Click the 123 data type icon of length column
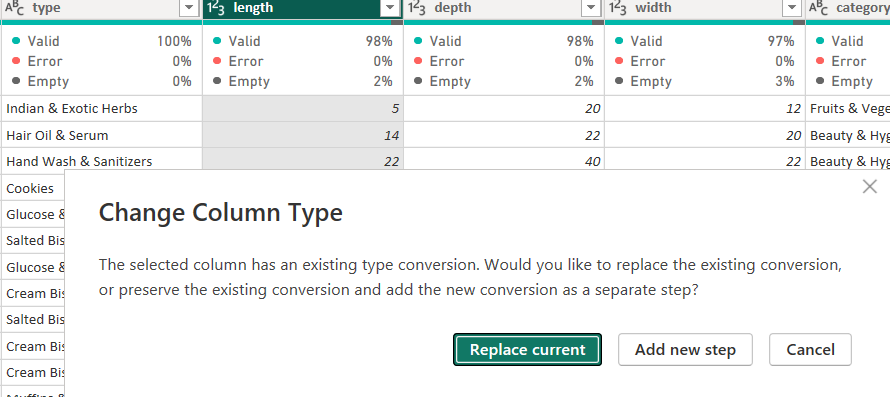Image resolution: width=890 pixels, height=397 pixels. tap(216, 8)
